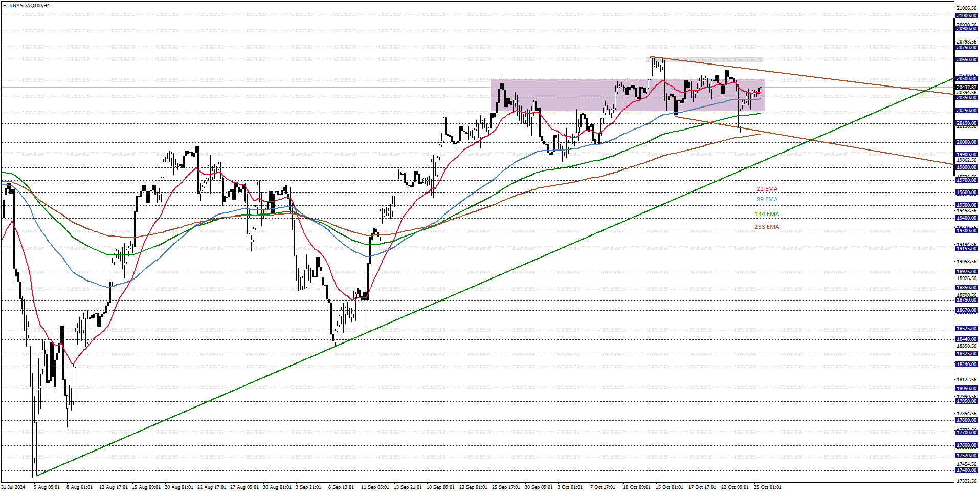Viewport: 980px width, 493px height.
Task: Click the 89 EMA legend label
Action: [767, 200]
